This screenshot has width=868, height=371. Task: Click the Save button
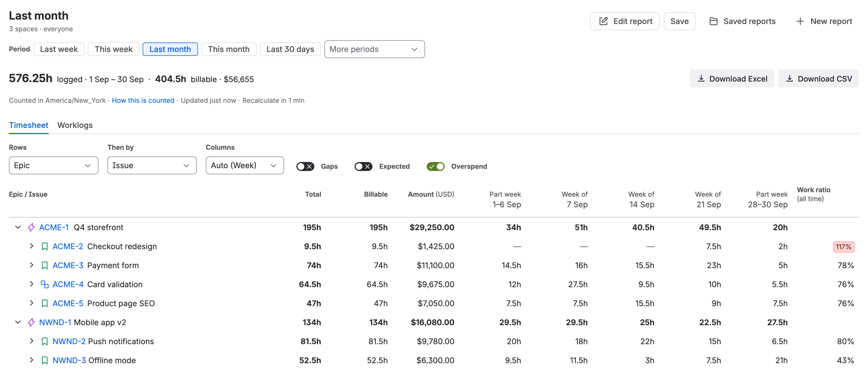[x=679, y=21]
